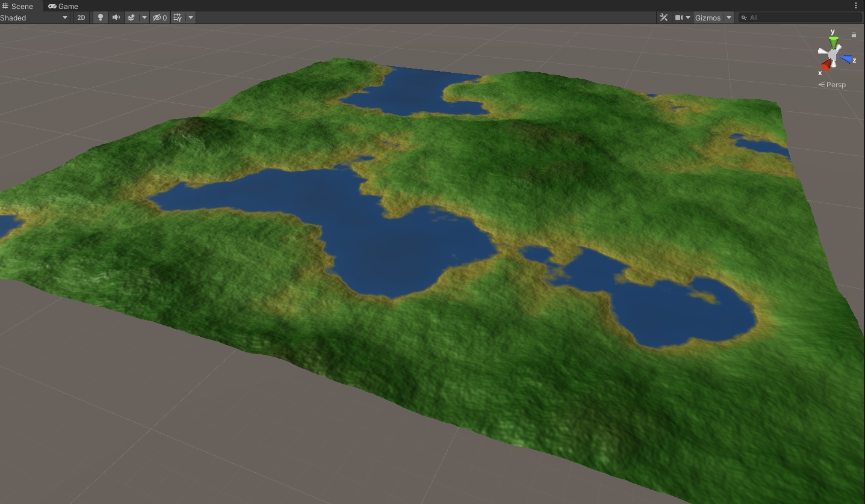Toggle 2D view mode
The height and width of the screenshot is (504, 865).
(x=81, y=17)
